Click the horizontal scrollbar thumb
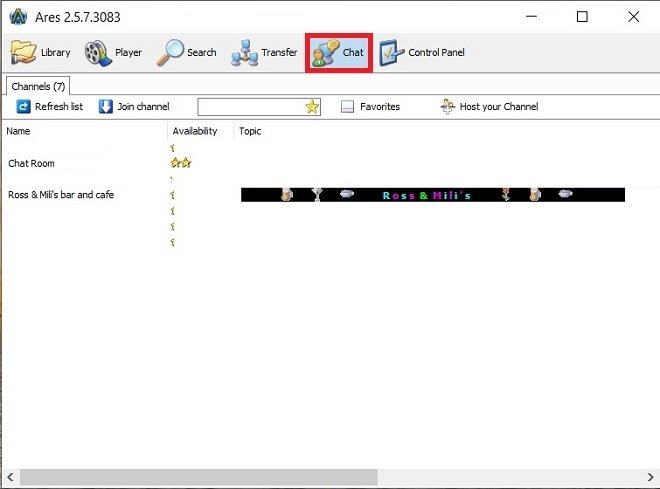The width and height of the screenshot is (660, 489). coord(199,477)
